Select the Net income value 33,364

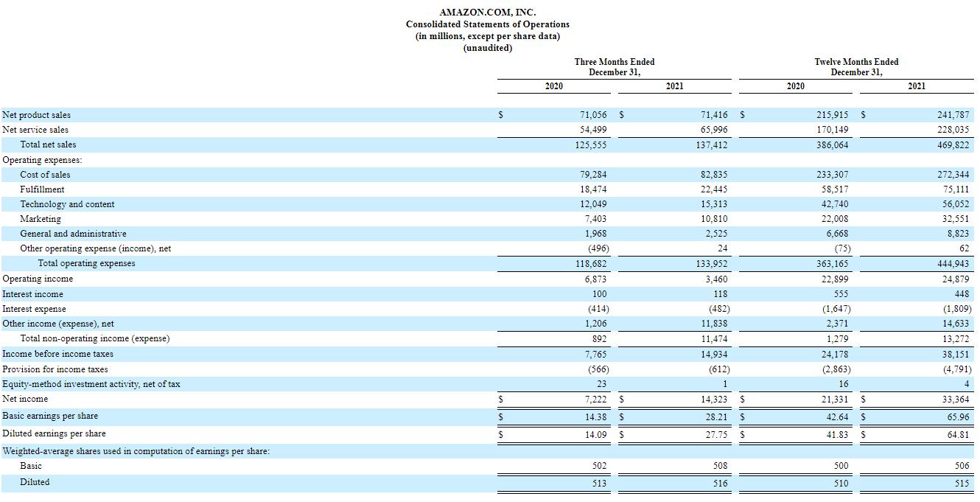click(x=955, y=400)
